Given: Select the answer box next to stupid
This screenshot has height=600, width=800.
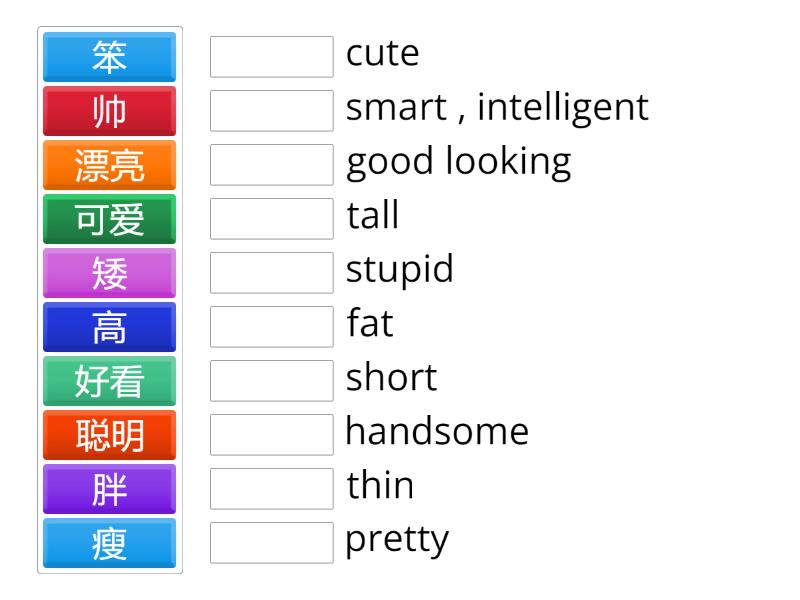Looking at the screenshot, I should coord(271,273).
